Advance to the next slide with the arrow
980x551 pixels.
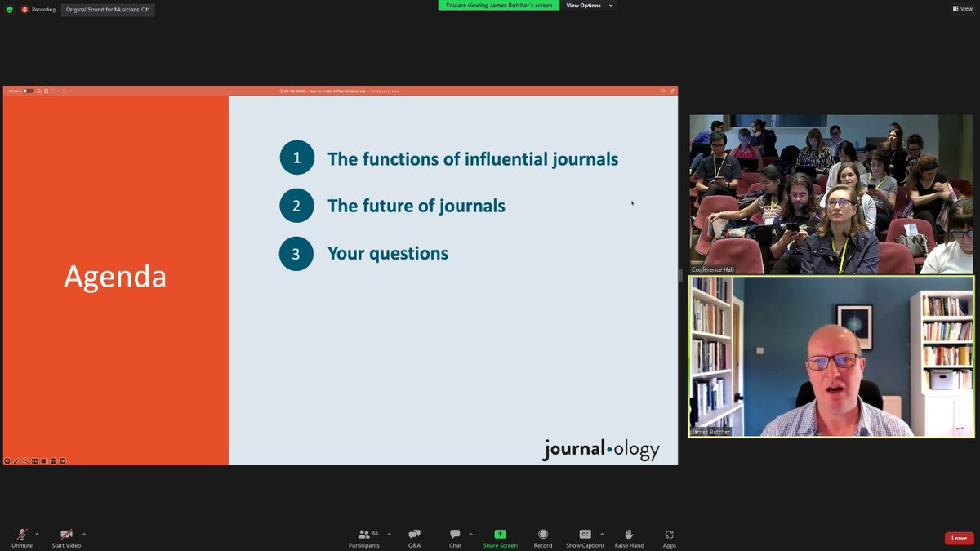coord(62,461)
